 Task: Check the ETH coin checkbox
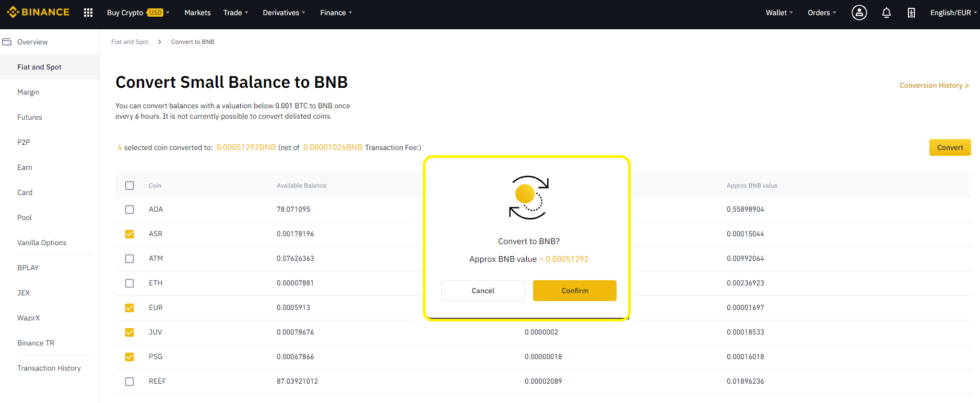[129, 283]
